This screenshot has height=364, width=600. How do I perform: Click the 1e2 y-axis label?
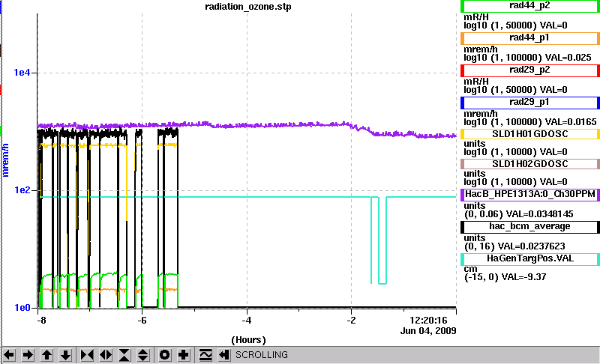click(22, 189)
